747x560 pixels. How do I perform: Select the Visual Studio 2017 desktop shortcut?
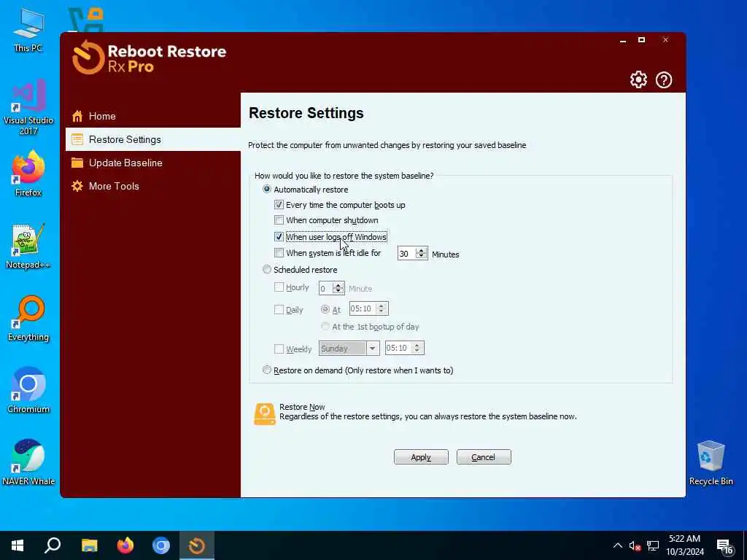[x=28, y=106]
